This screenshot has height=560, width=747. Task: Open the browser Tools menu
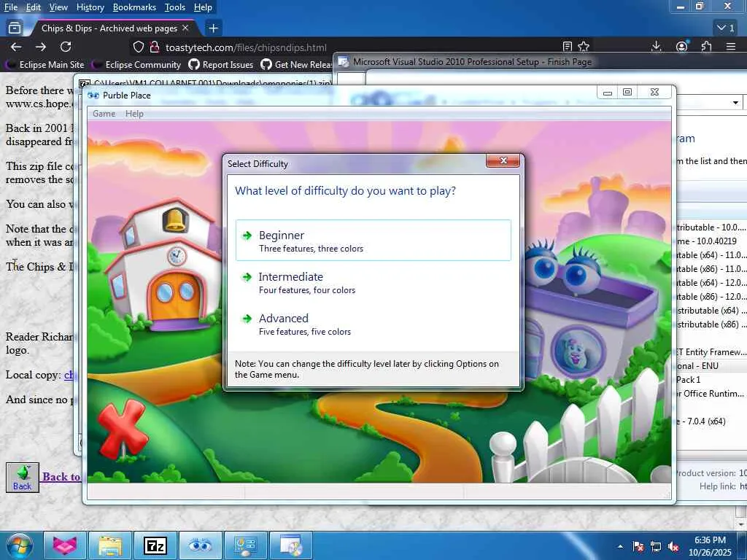pyautogui.click(x=175, y=7)
